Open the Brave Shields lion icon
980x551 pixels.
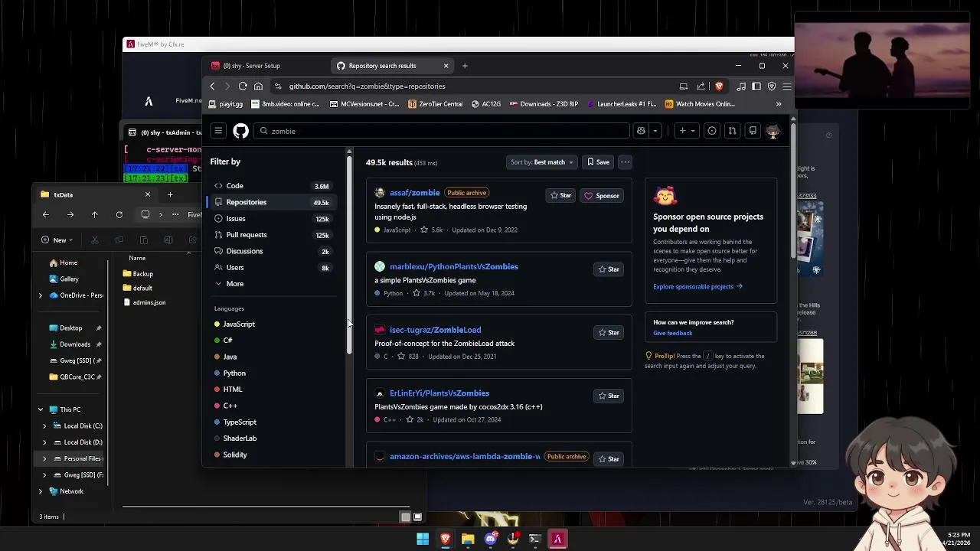(x=718, y=86)
